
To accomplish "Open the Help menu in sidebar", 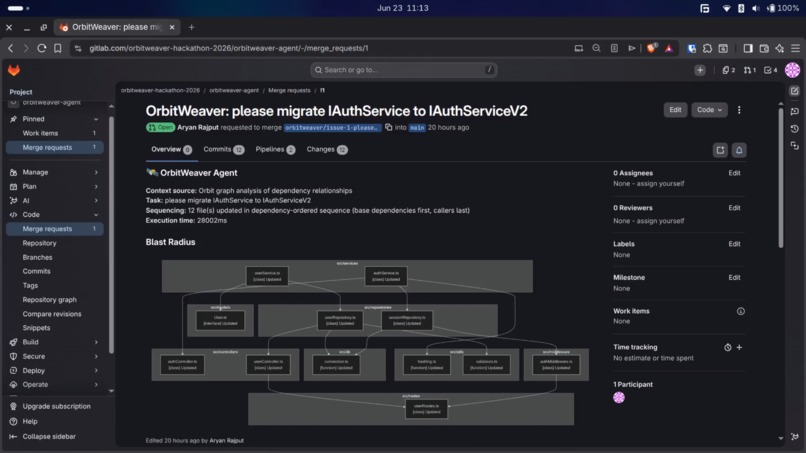I will (30, 421).
